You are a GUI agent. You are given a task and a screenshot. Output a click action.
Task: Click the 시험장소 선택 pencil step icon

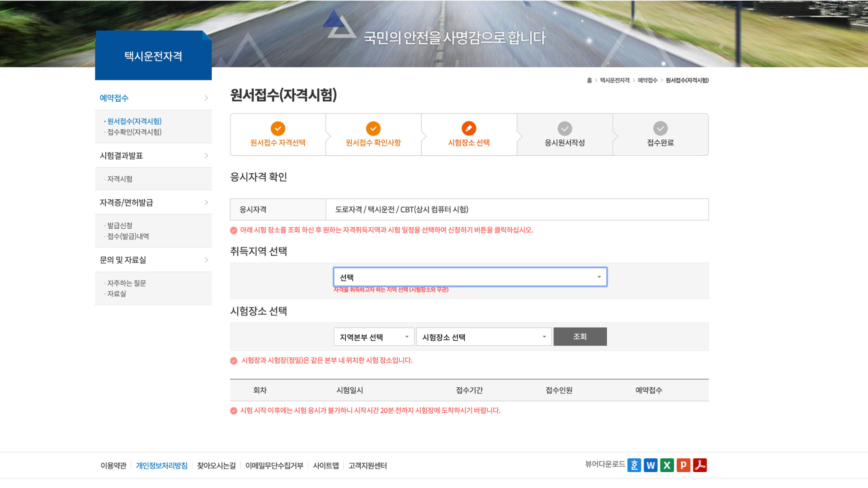tap(469, 129)
